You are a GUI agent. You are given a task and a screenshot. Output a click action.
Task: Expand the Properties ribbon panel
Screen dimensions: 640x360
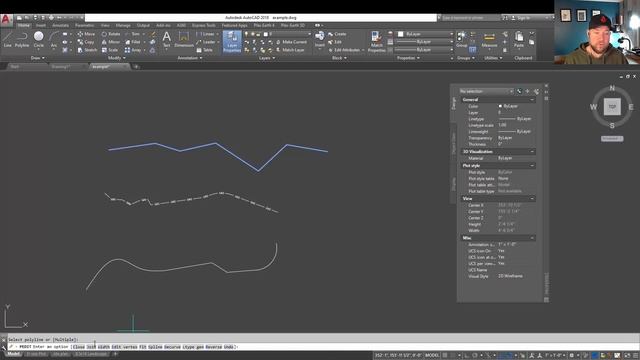tap(408, 58)
